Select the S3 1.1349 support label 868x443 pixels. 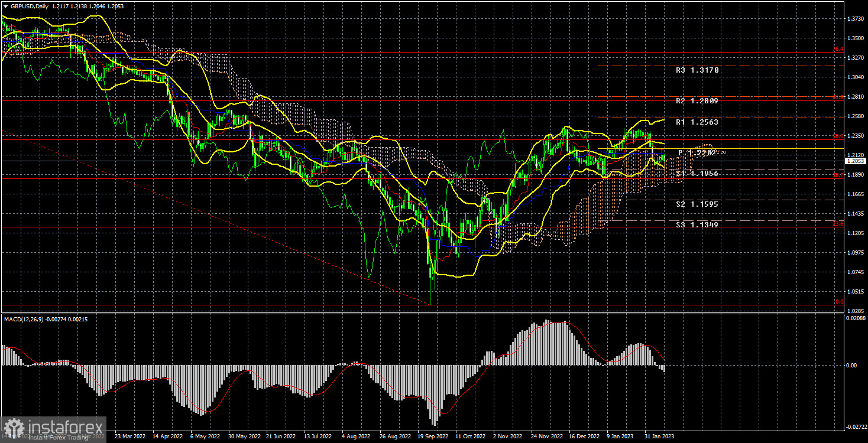tap(697, 225)
